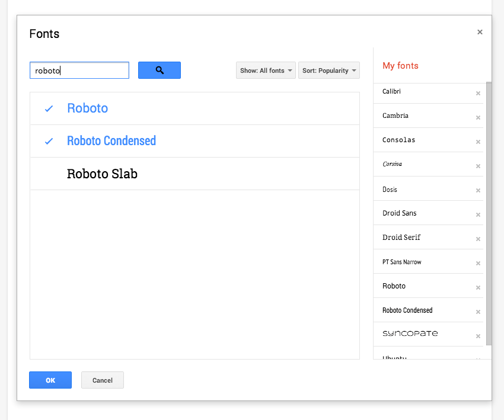Remove Droid Sans from My fonts
The image size is (504, 420).
(x=479, y=214)
